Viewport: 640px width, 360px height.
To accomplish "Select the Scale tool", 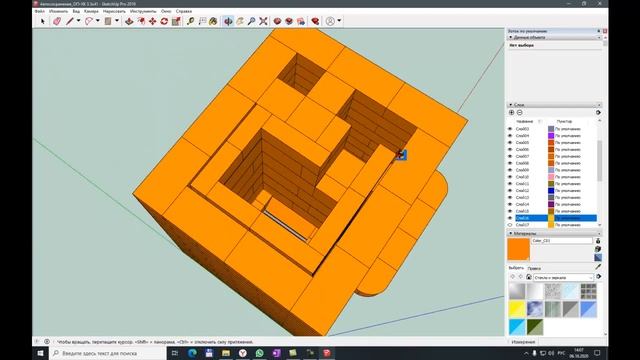I will (x=176, y=21).
